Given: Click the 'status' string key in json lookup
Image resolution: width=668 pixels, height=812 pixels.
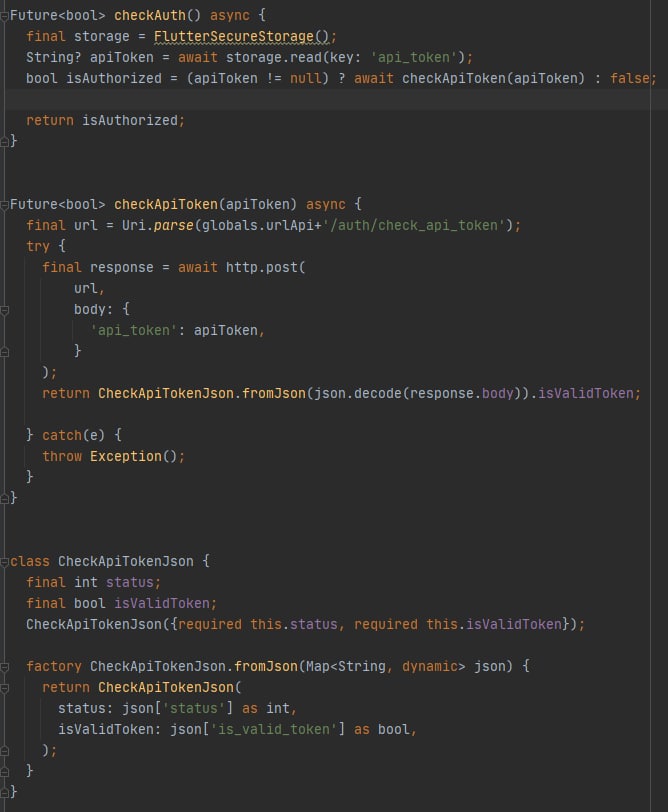Looking at the screenshot, I should pyautogui.click(x=194, y=708).
